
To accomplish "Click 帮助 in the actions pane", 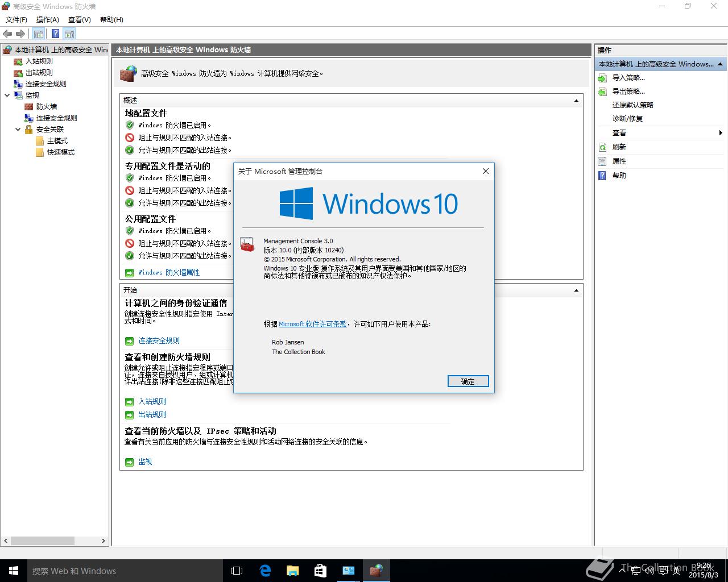I will point(619,176).
